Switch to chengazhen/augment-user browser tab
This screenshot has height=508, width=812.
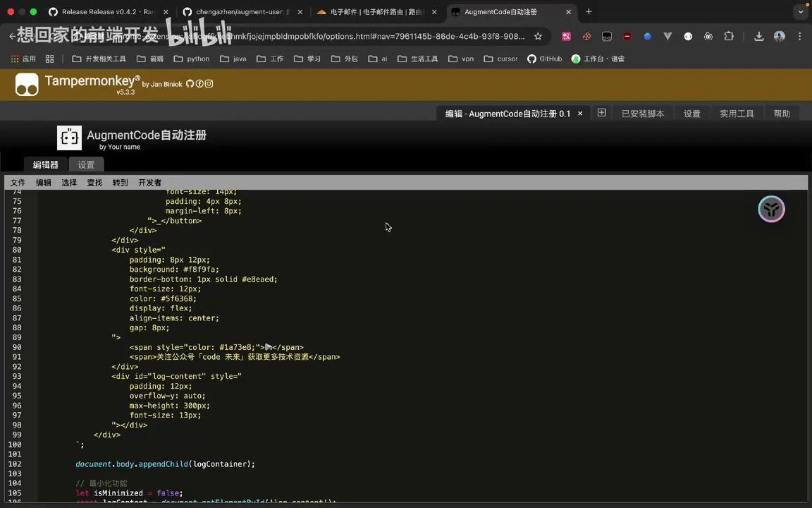click(x=242, y=11)
